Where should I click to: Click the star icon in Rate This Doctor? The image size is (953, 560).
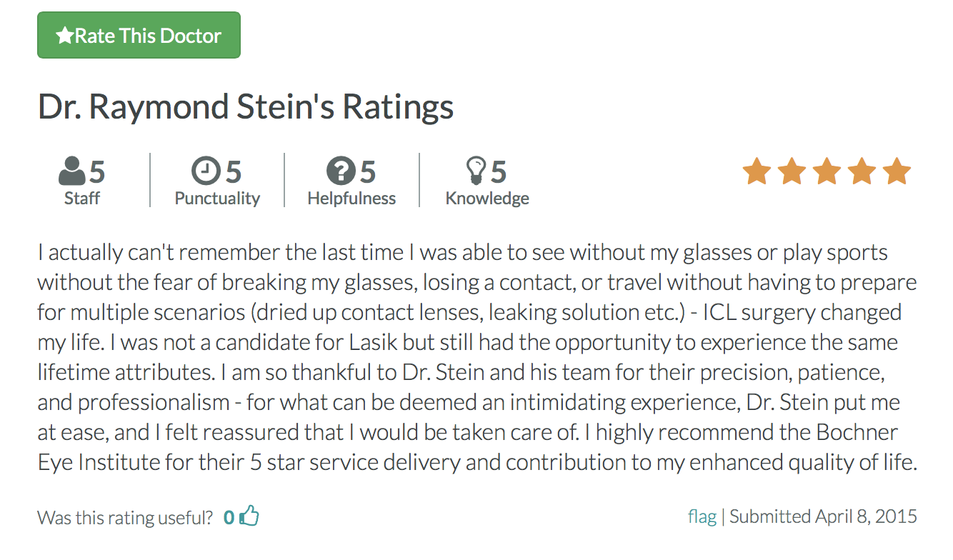tap(65, 36)
